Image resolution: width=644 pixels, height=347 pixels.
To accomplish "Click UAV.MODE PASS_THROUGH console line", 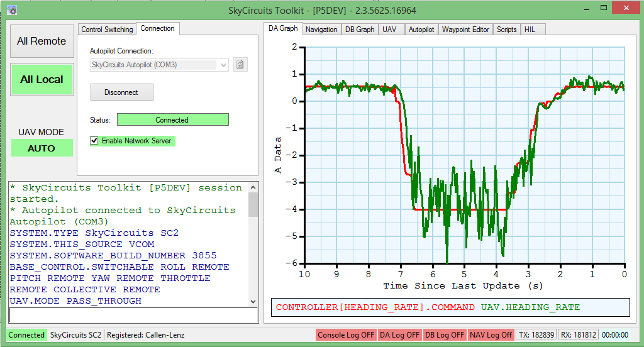I will click(75, 301).
